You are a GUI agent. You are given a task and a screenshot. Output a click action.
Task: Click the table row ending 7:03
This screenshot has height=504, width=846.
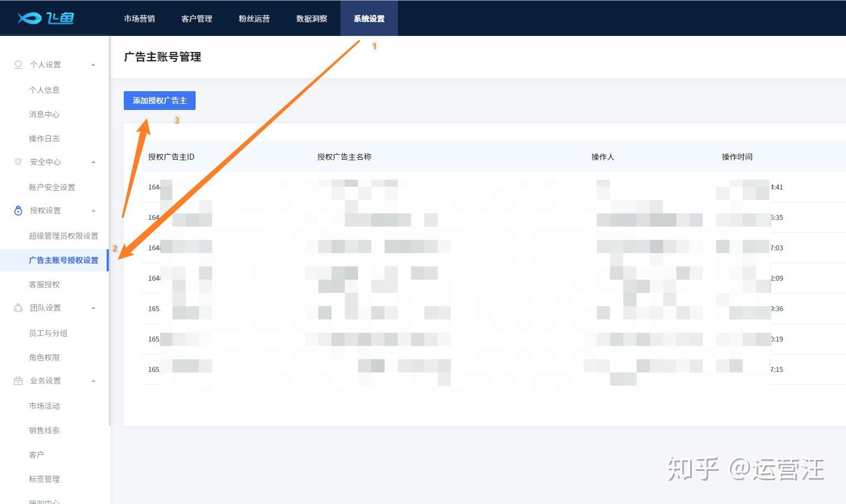(493, 248)
